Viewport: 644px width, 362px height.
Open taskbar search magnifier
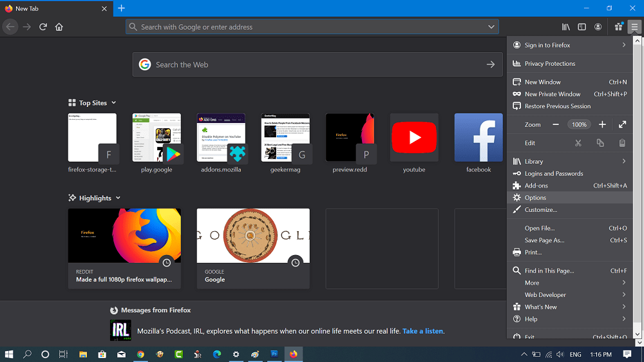tap(27, 354)
